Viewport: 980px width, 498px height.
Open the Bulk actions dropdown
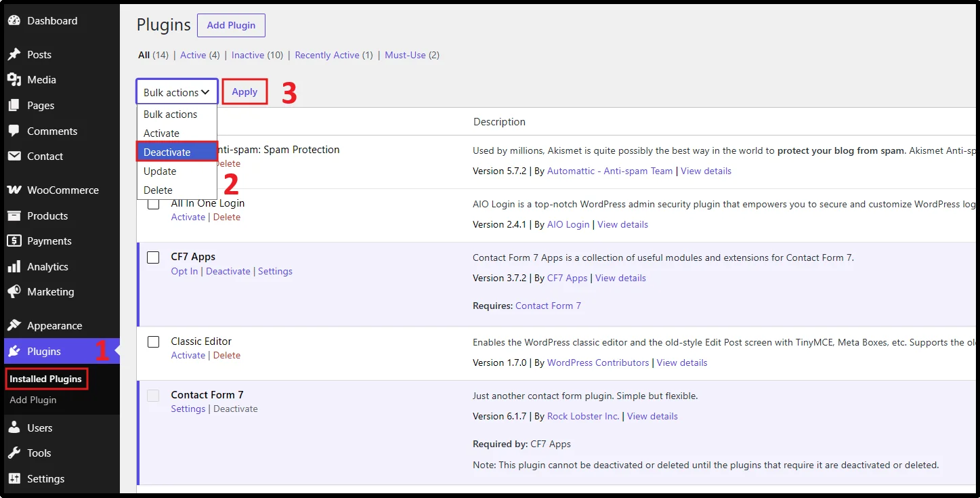pos(177,92)
